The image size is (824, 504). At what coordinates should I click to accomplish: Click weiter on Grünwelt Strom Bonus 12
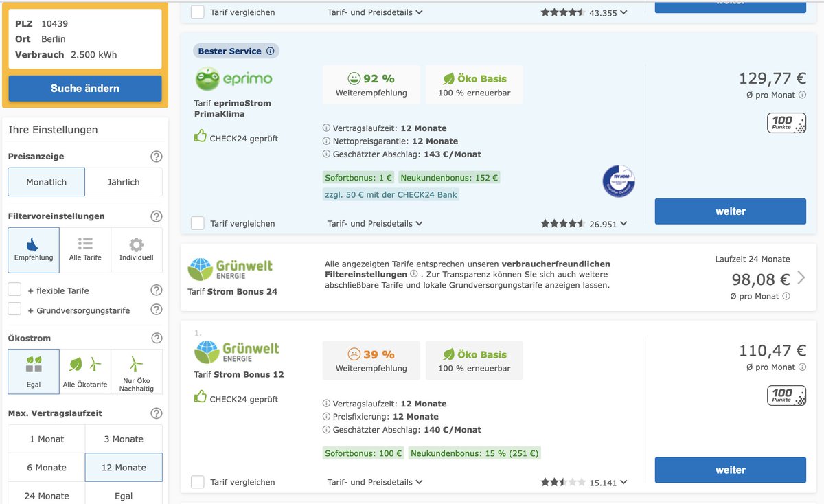click(x=731, y=470)
